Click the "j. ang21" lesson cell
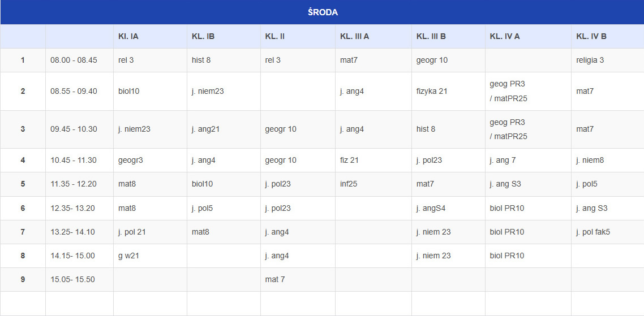This screenshot has width=644, height=316. pos(205,129)
